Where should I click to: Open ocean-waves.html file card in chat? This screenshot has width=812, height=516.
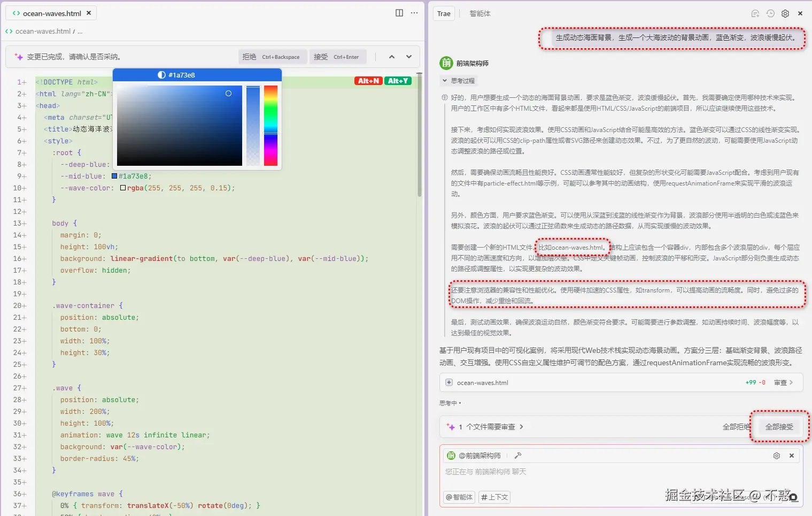coord(621,382)
